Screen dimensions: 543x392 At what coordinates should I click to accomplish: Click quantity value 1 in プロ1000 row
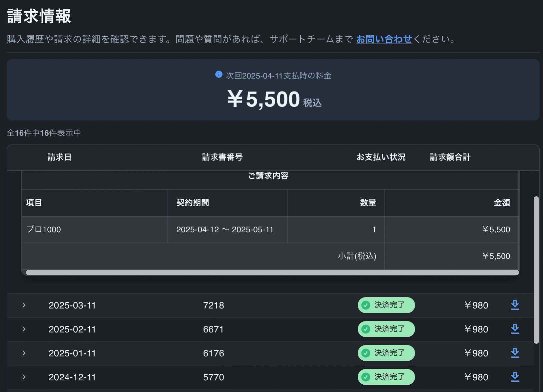pyautogui.click(x=374, y=230)
